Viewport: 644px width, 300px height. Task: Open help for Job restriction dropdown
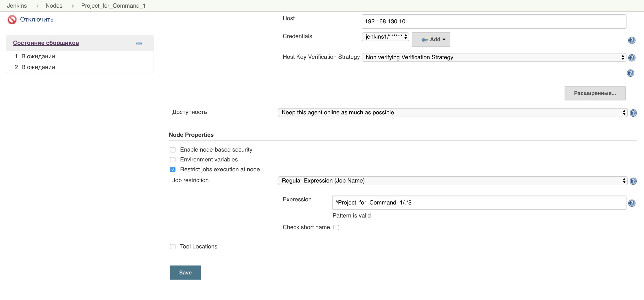633,181
